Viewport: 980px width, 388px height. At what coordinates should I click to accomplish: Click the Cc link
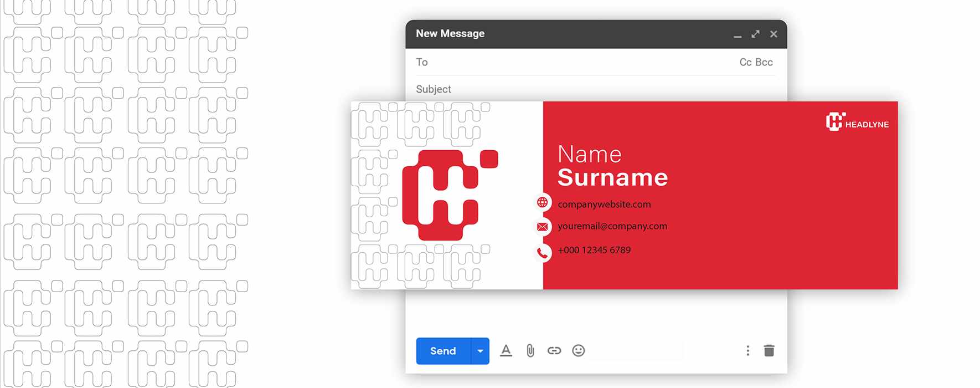pos(745,62)
